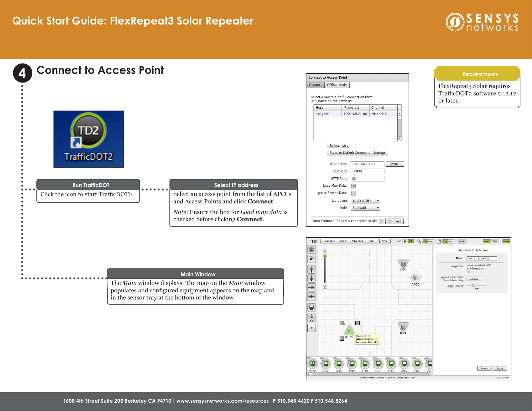Pan map right with right arrow button
This screenshot has height=411, width=532.
coord(312,287)
